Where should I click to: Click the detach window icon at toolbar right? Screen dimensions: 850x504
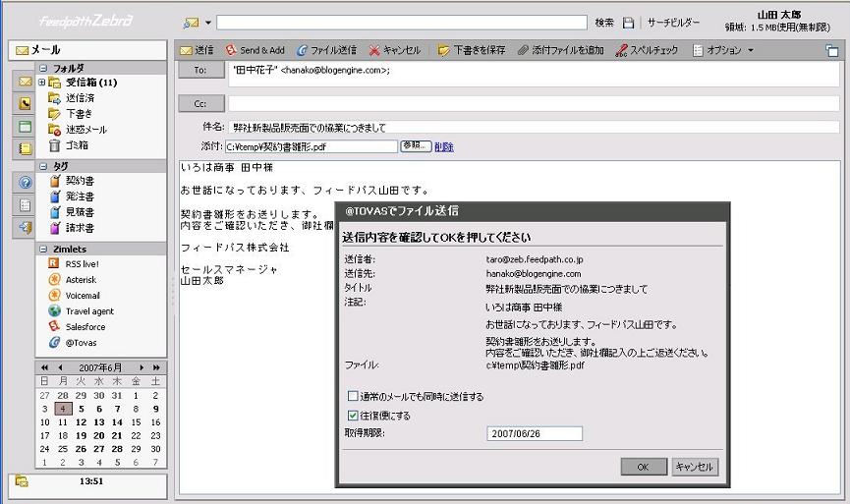[x=831, y=51]
